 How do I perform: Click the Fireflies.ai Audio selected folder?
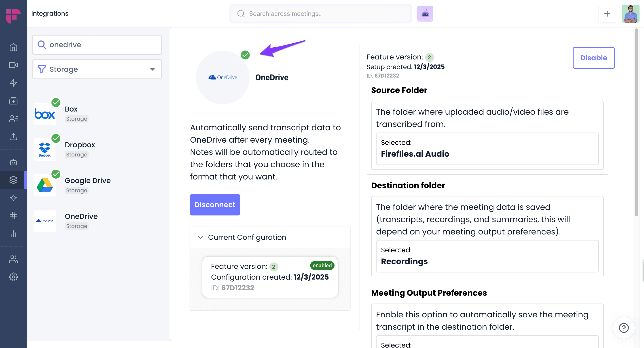click(x=487, y=149)
